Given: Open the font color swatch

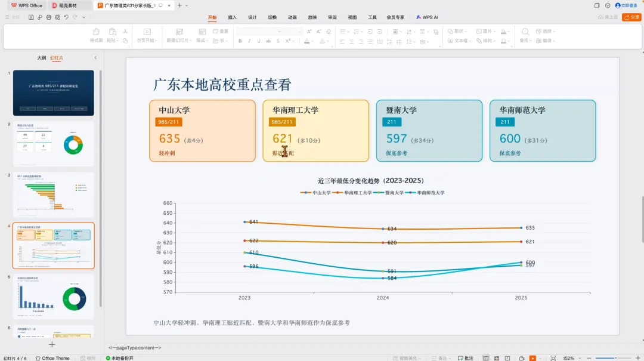Looking at the screenshot, I should click(x=307, y=41).
